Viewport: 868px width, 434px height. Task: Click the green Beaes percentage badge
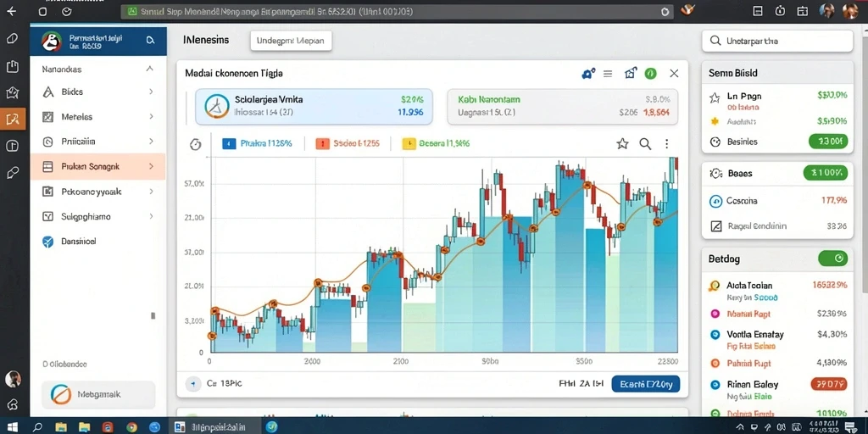(826, 173)
